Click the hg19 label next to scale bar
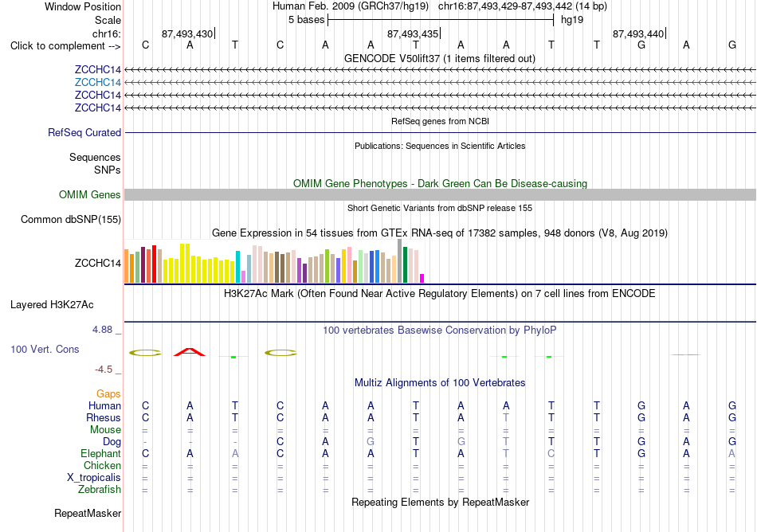Screen dimensions: 757x532 pos(572,20)
